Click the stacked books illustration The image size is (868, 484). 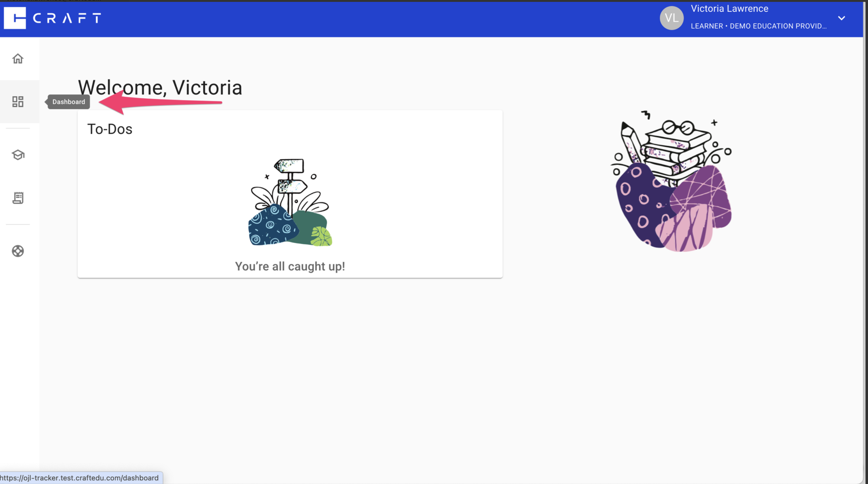coord(671,181)
